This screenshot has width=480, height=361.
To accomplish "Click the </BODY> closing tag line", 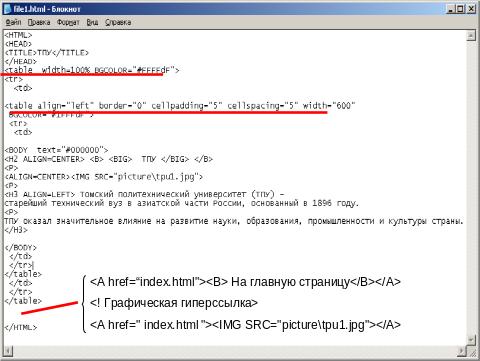I will coord(20,248).
